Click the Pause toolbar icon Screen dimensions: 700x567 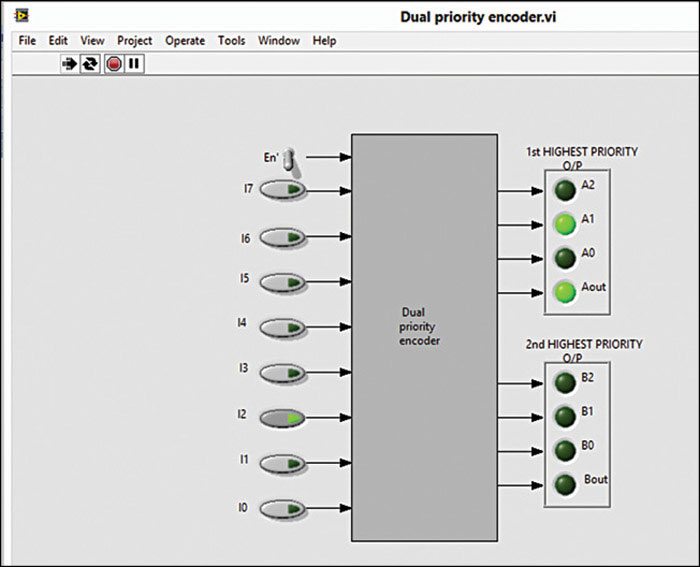pyautogui.click(x=134, y=64)
